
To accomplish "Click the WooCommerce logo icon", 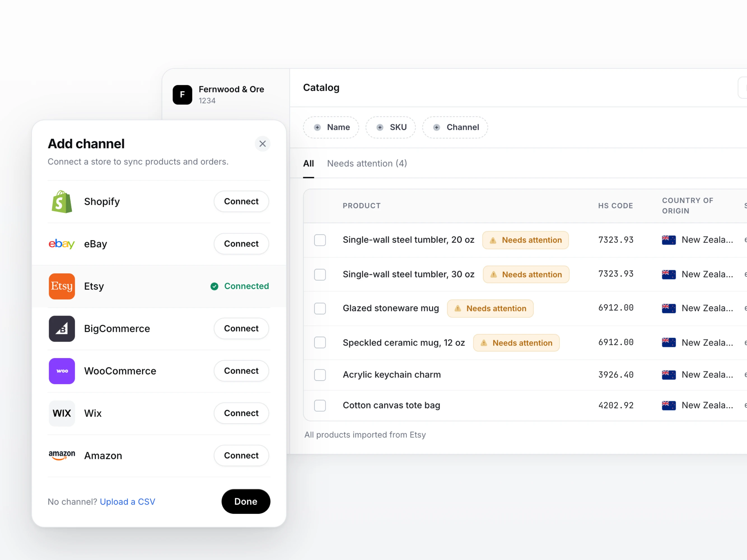I will point(62,371).
